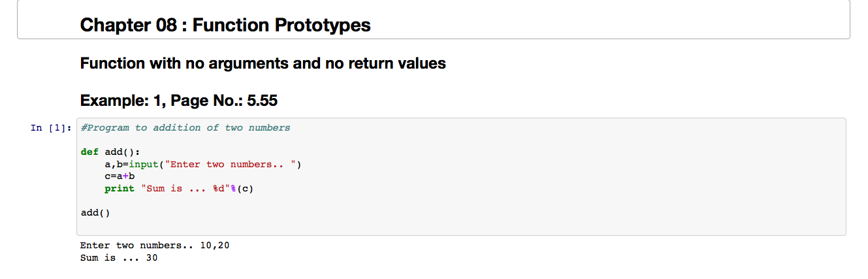Place cursor on the "c=a+b" line

click(x=119, y=176)
